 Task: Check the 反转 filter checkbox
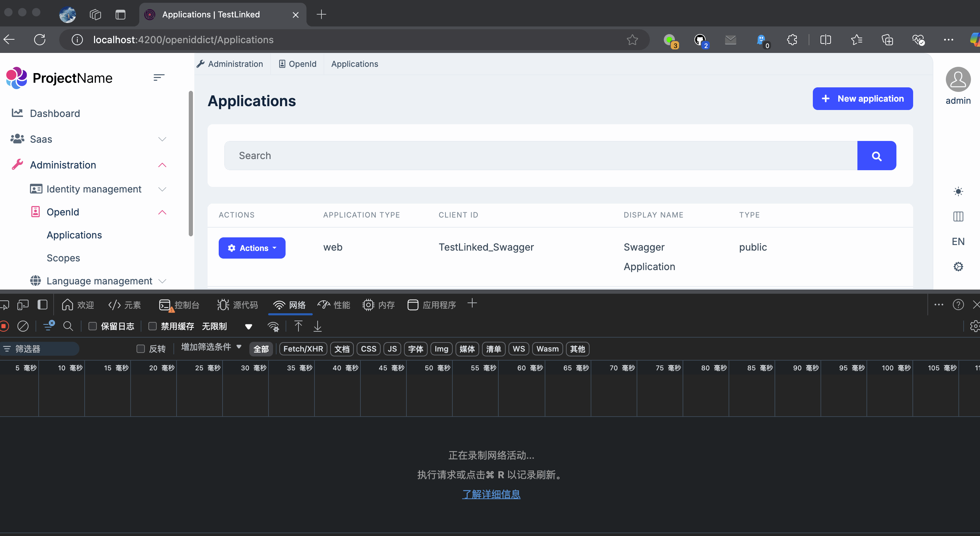click(x=141, y=349)
